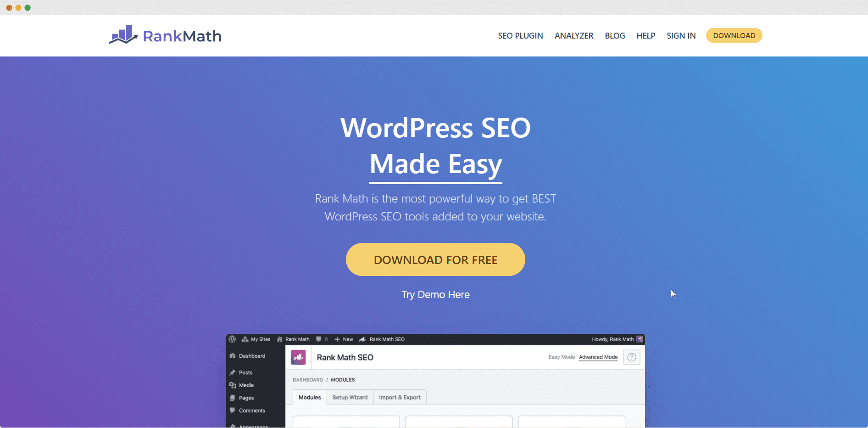Click the comments bubble icon in admin bar
868x428 pixels.
point(319,339)
